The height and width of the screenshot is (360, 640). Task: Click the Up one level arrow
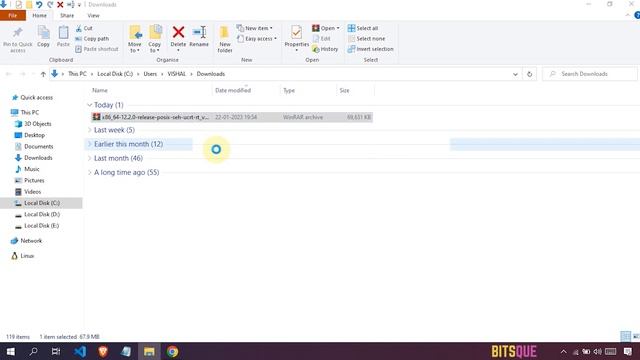(x=43, y=74)
